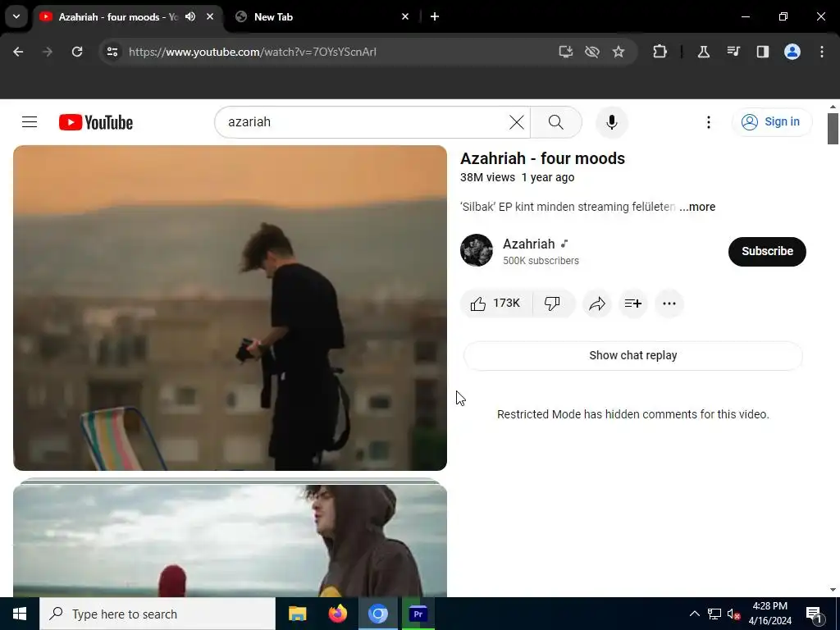Go to YouTube home via the logo
This screenshot has width=840, height=630.
point(96,122)
